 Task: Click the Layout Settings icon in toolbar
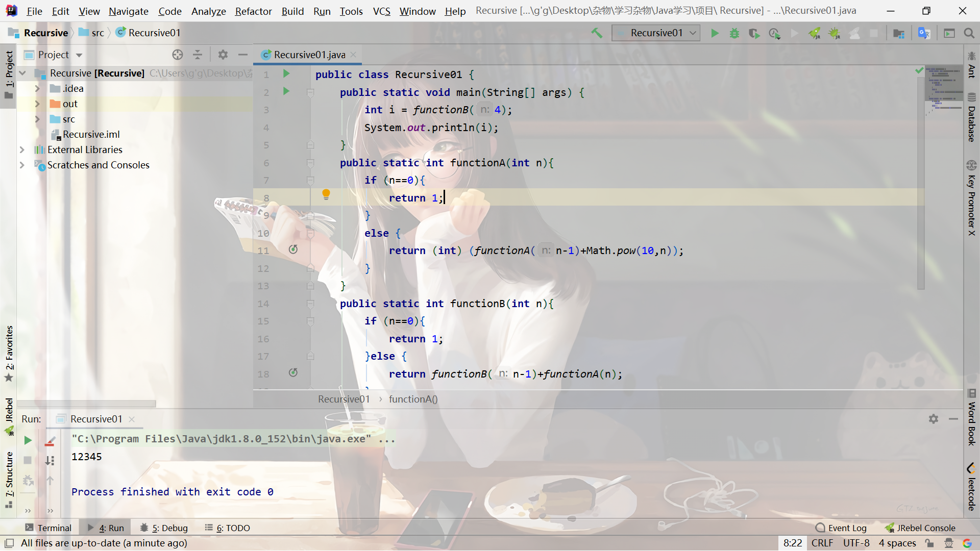pos(949,33)
